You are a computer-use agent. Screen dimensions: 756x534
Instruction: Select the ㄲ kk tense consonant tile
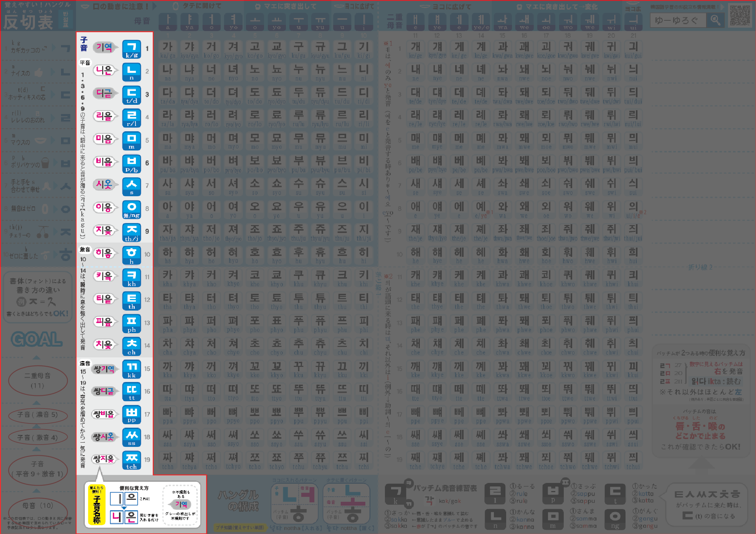click(x=132, y=369)
